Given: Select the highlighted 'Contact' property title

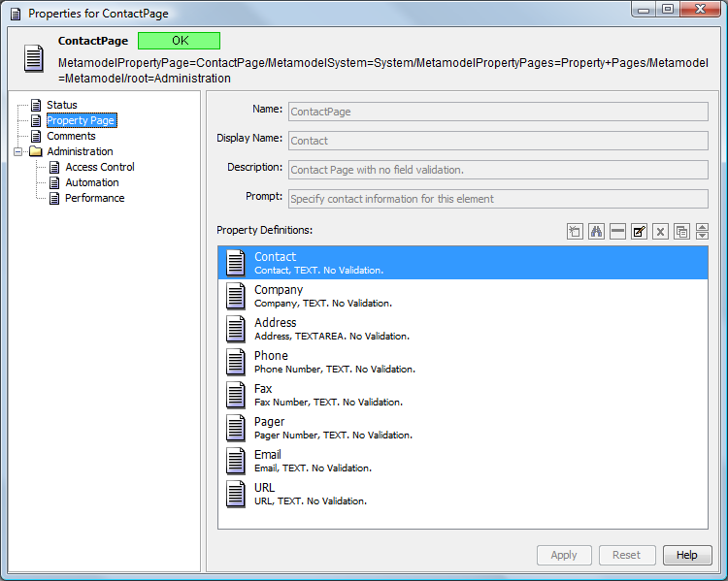Looking at the screenshot, I should [x=276, y=257].
